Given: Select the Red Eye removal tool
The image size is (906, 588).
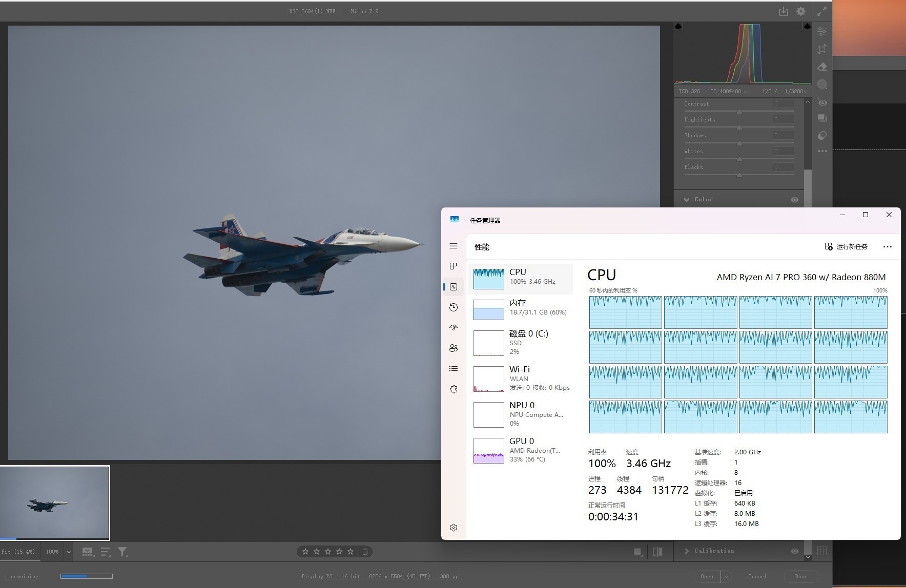Looking at the screenshot, I should coord(822,102).
